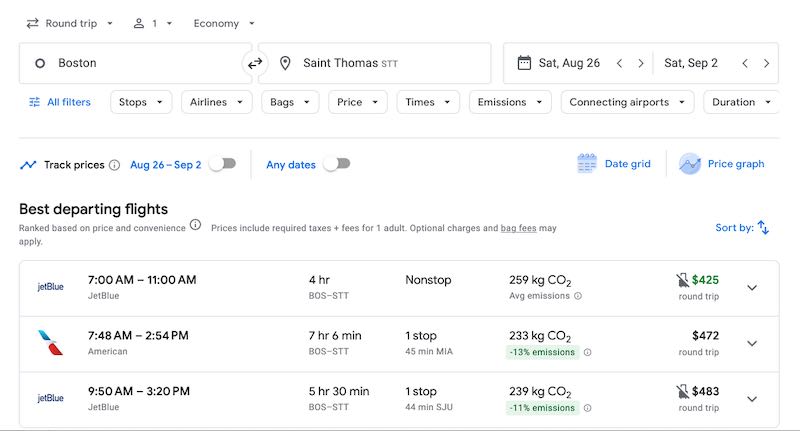The image size is (800, 431).
Task: Open the Stops filter
Action: pyautogui.click(x=141, y=102)
